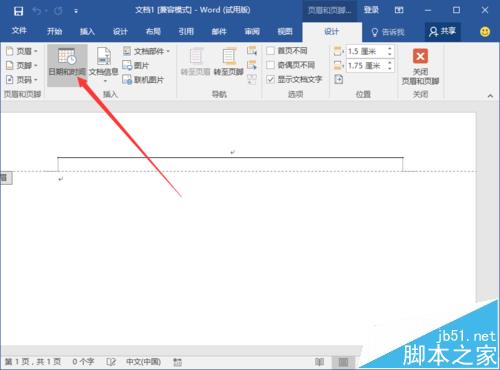Customize quick access toolbar dropdown arrow
Image resolution: width=500 pixels, height=370 pixels.
click(76, 12)
